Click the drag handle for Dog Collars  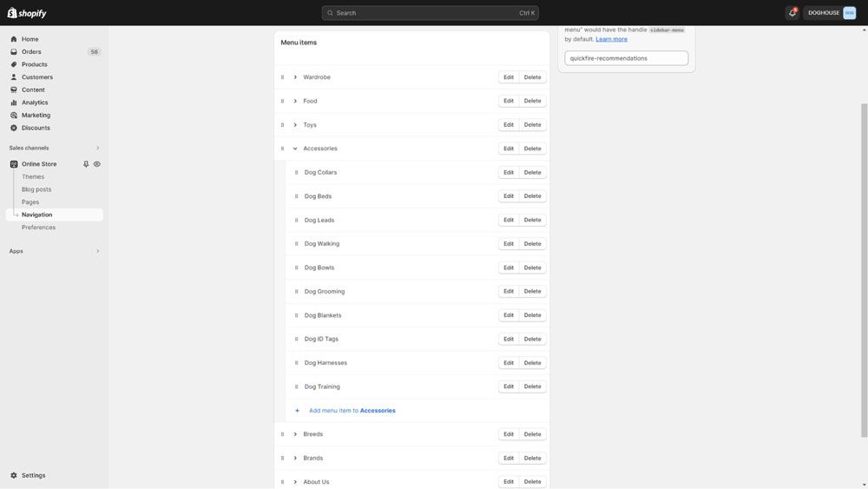[296, 172]
